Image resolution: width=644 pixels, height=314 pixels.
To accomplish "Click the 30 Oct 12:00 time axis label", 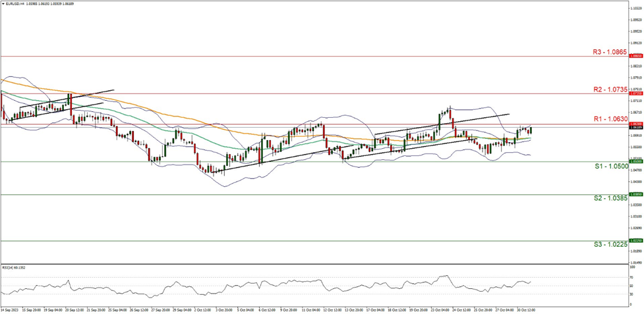I will 527,309.
